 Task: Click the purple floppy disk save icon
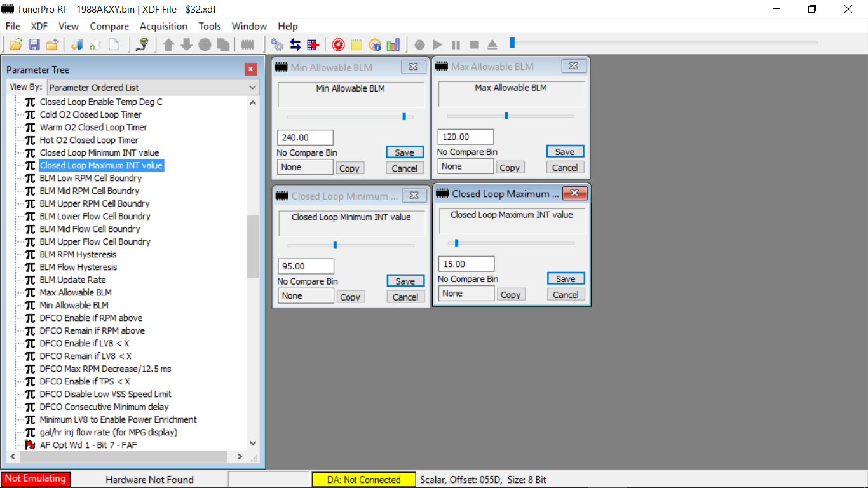point(34,44)
